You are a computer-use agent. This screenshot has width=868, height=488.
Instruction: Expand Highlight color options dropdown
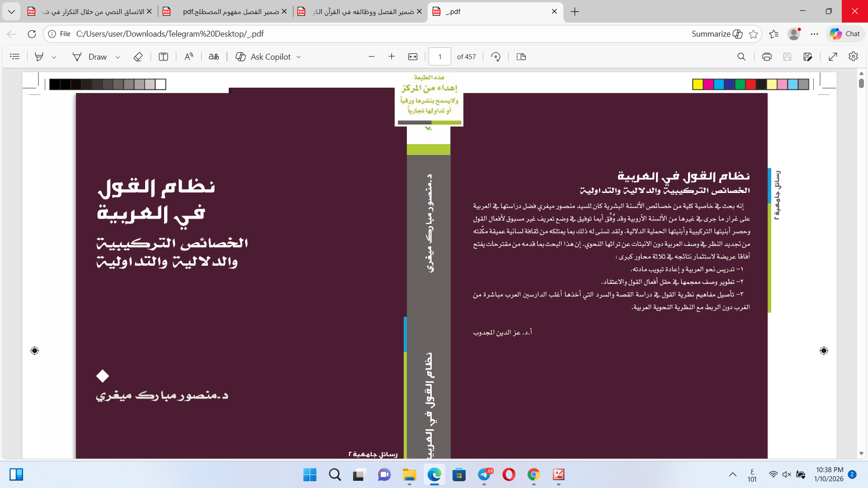tap(54, 57)
